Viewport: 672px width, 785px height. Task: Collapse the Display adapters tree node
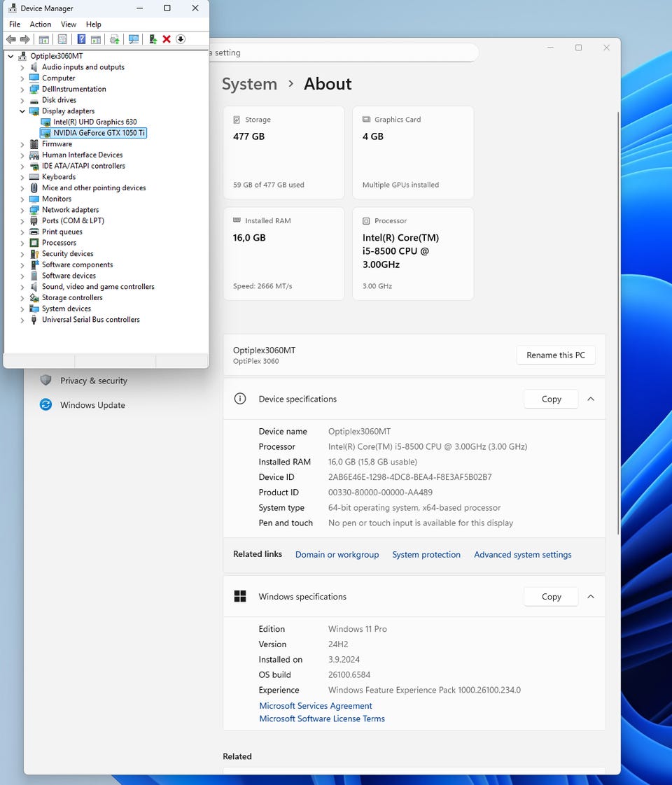pos(22,111)
